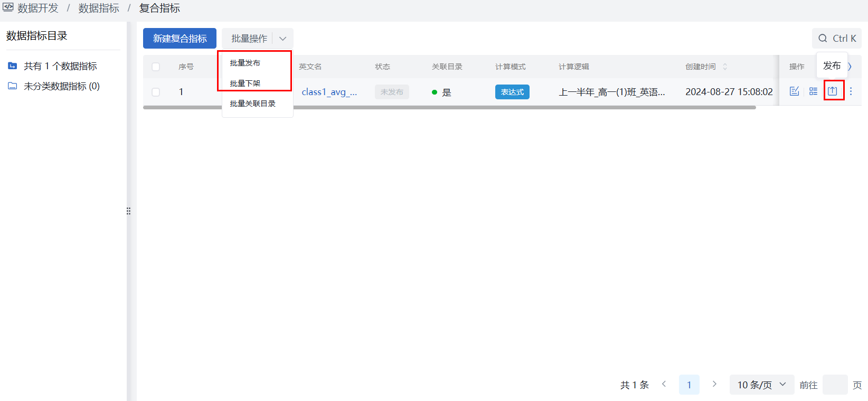Click the Ctrl K search box
Screen dimensions: 868x401
pyautogui.click(x=837, y=38)
